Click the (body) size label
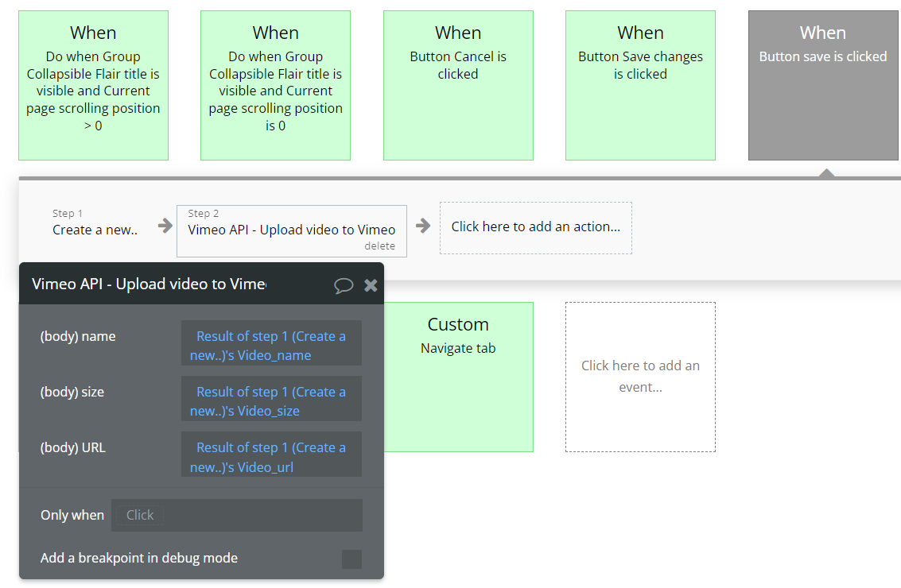Screen dimensions: 901x588 [72, 393]
